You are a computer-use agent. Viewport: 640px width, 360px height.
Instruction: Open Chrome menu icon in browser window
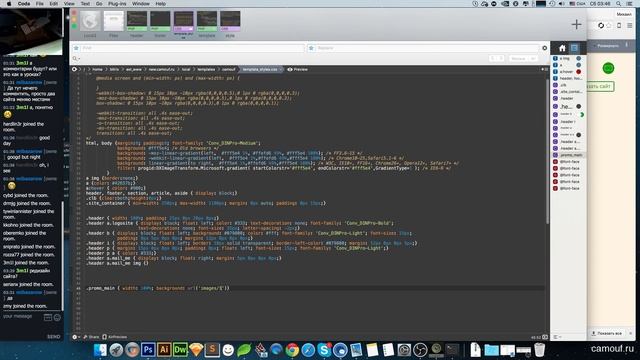629,25
